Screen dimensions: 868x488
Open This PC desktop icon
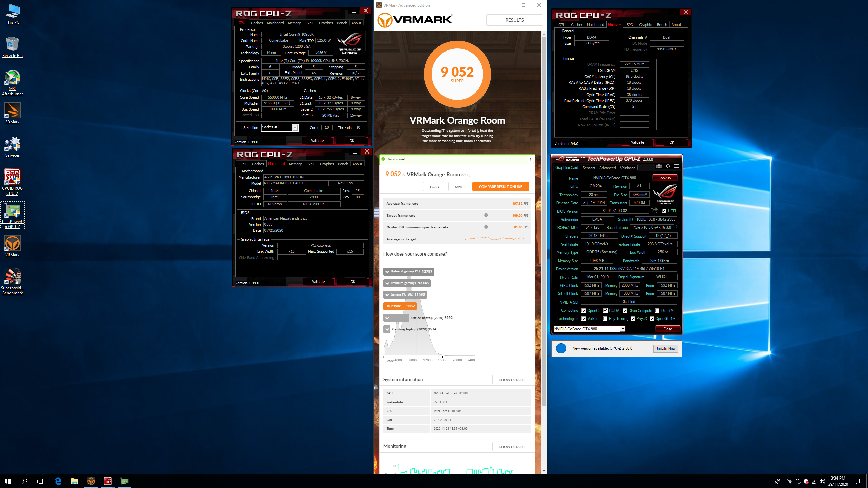[x=13, y=14]
